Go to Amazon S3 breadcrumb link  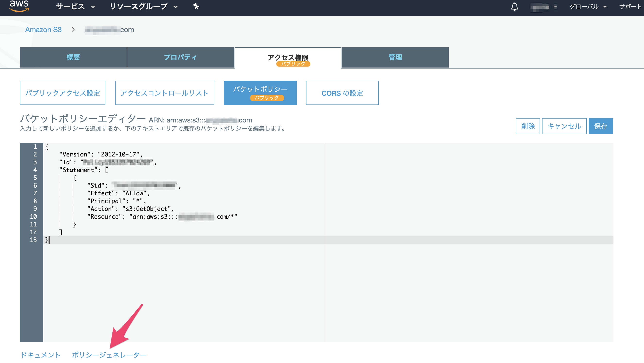[43, 29]
